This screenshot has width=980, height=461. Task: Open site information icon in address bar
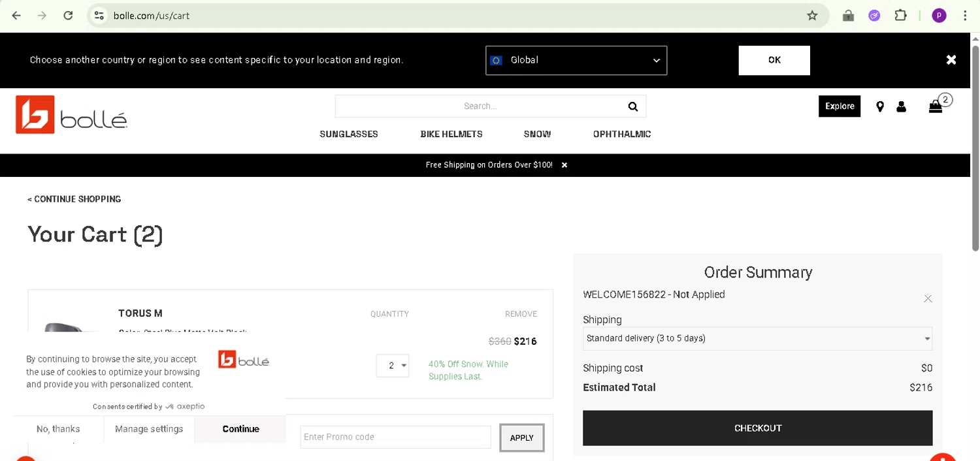[99, 16]
